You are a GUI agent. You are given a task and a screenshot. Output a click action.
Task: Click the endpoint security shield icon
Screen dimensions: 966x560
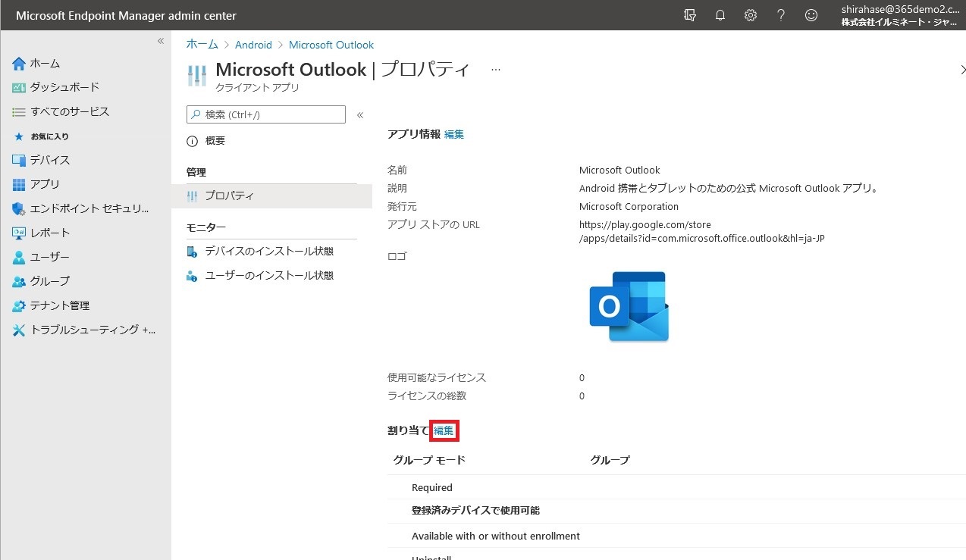19,208
